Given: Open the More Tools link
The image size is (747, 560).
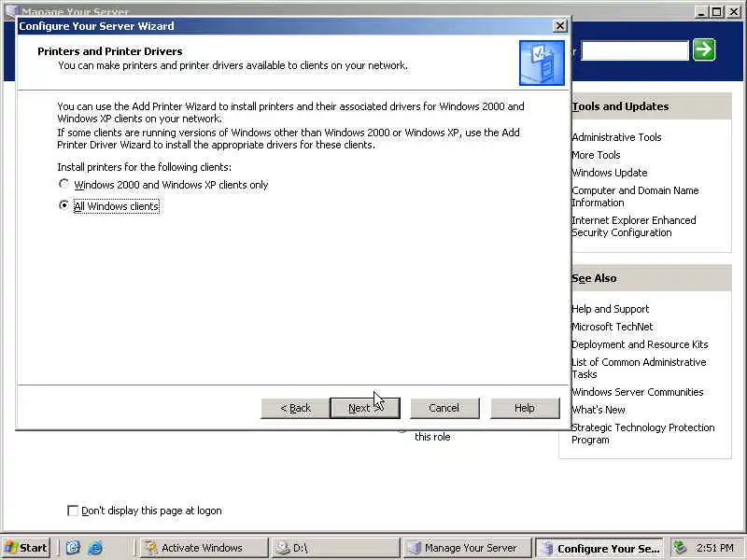Looking at the screenshot, I should pyautogui.click(x=596, y=155).
